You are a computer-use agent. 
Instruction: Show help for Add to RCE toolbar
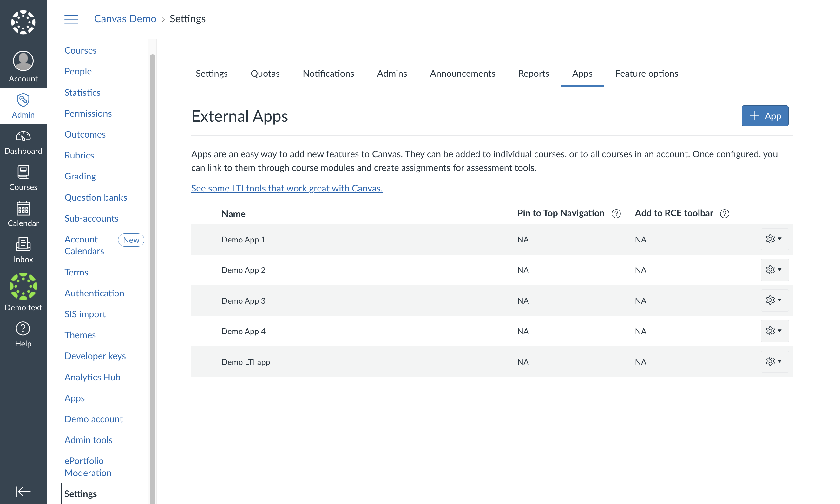pos(724,214)
